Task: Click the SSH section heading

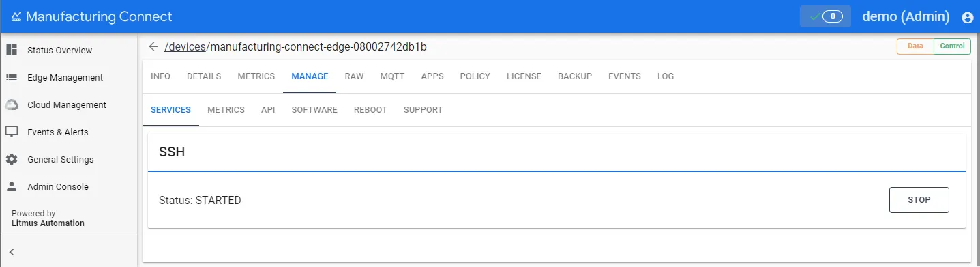Action: 172,152
